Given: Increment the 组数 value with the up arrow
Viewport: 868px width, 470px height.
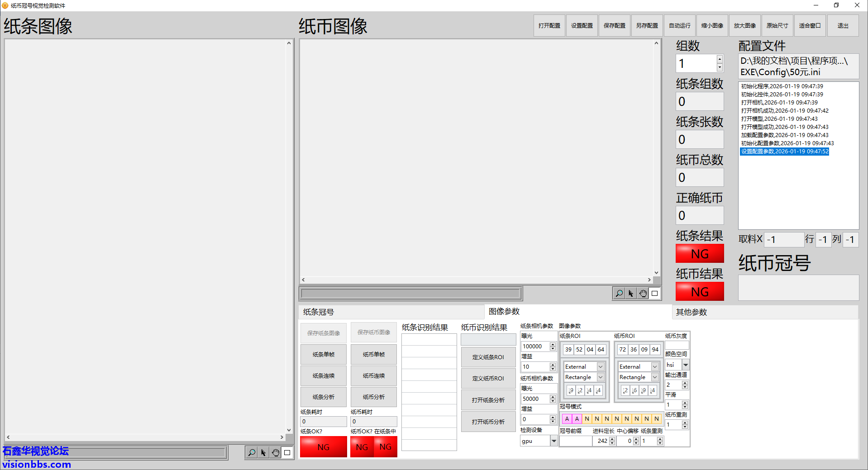Looking at the screenshot, I should (x=719, y=59).
